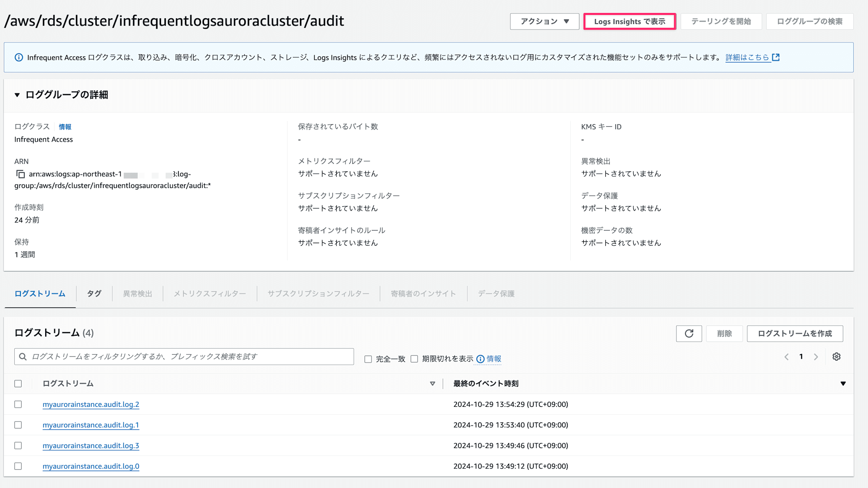Enable the 期限切れを表示 checkbox
The image size is (868, 488).
pyautogui.click(x=414, y=359)
